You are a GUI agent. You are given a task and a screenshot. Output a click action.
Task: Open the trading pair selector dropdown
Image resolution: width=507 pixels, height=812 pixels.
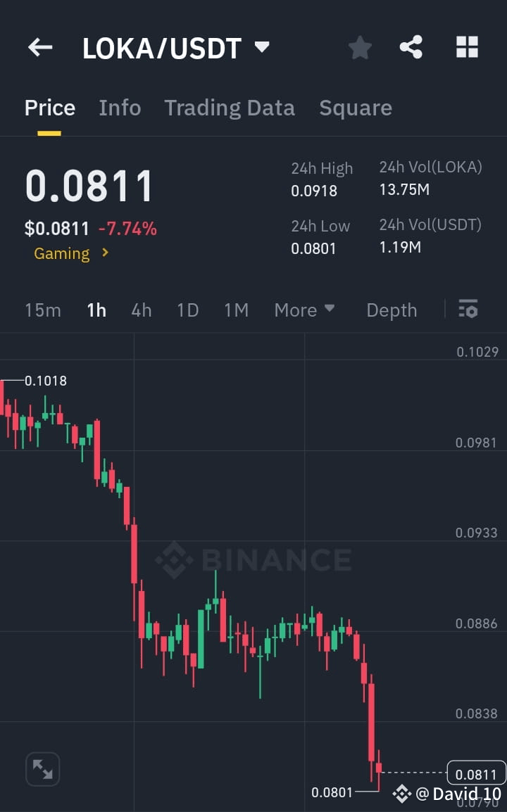click(261, 47)
